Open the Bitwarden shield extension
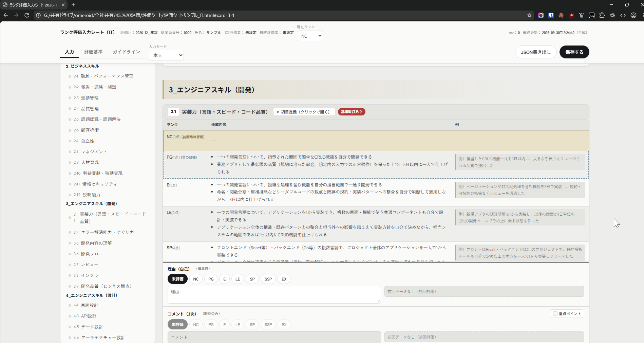This screenshot has height=343, width=644. [x=551, y=15]
